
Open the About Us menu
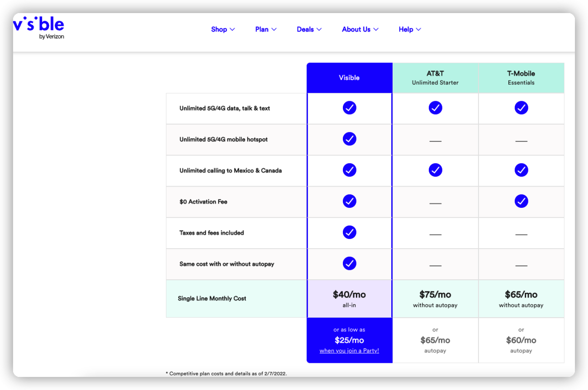click(360, 29)
